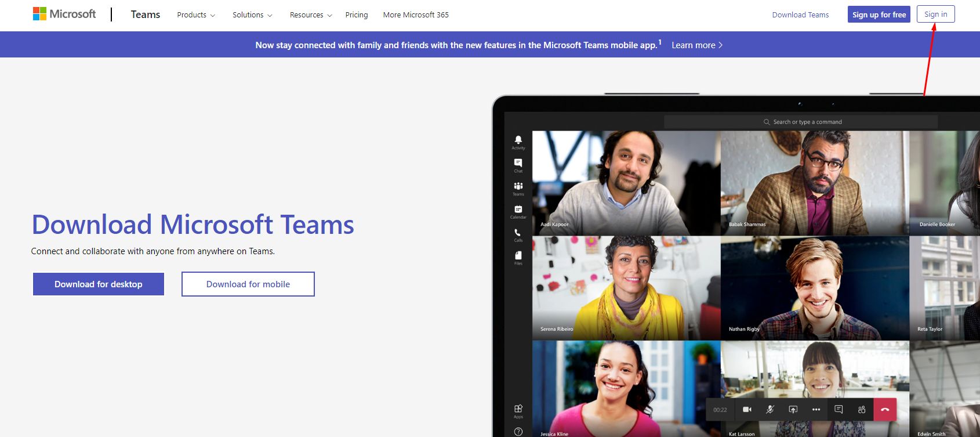
Task: Click the share screen icon in call bar
Action: pos(793,410)
